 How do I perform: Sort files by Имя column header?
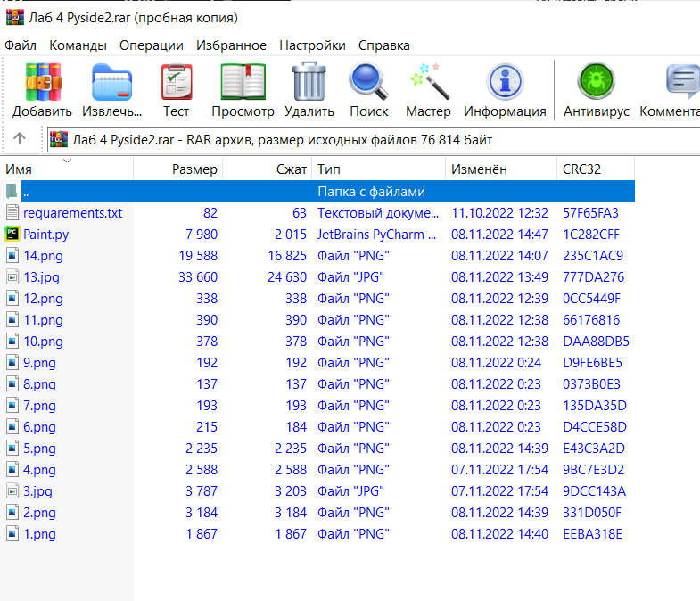click(20, 169)
